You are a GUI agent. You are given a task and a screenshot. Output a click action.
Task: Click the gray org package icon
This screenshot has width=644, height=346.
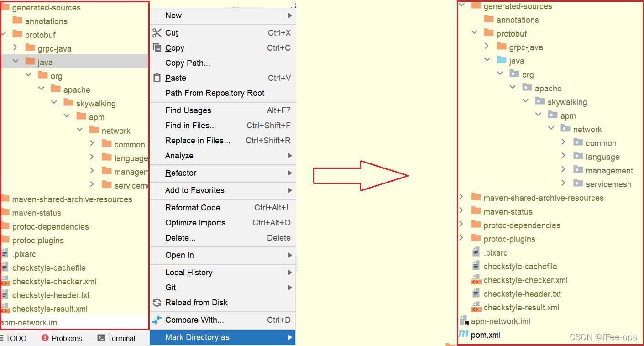[514, 74]
